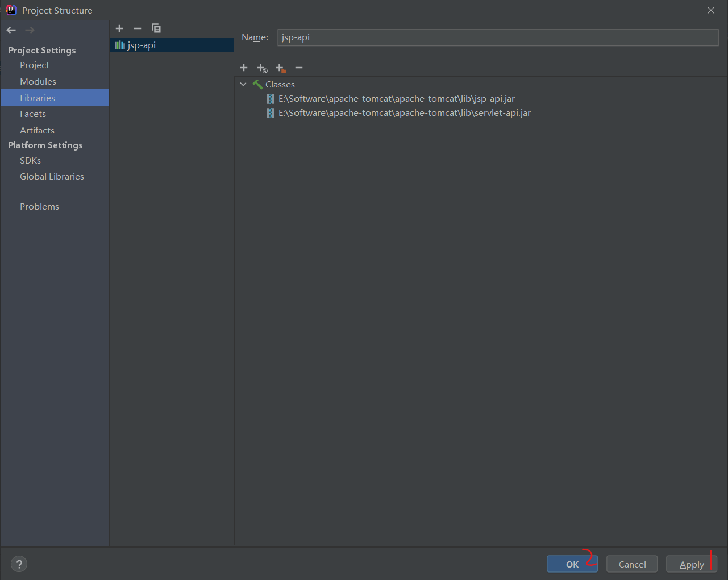728x580 pixels.
Task: Click the Name label
Action: 255,37
